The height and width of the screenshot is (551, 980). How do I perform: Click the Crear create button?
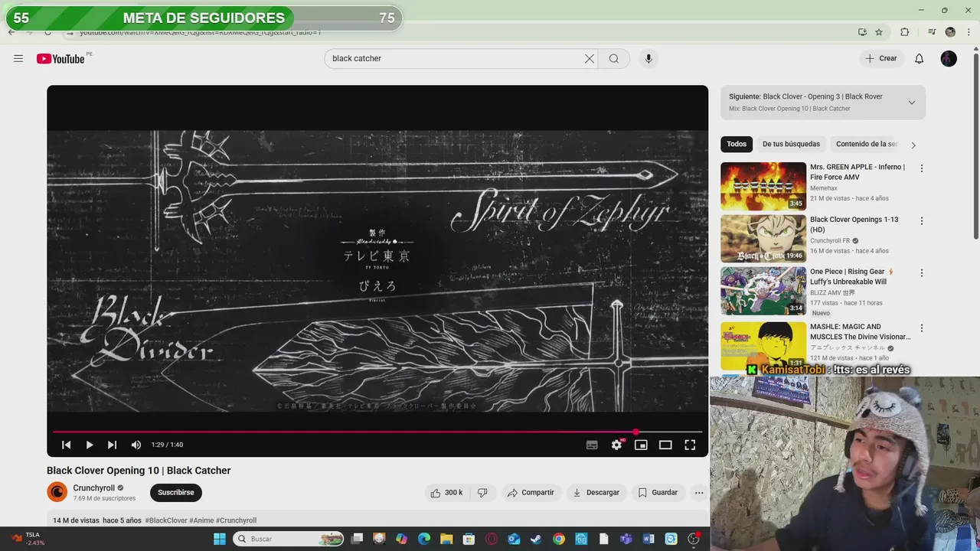click(880, 58)
